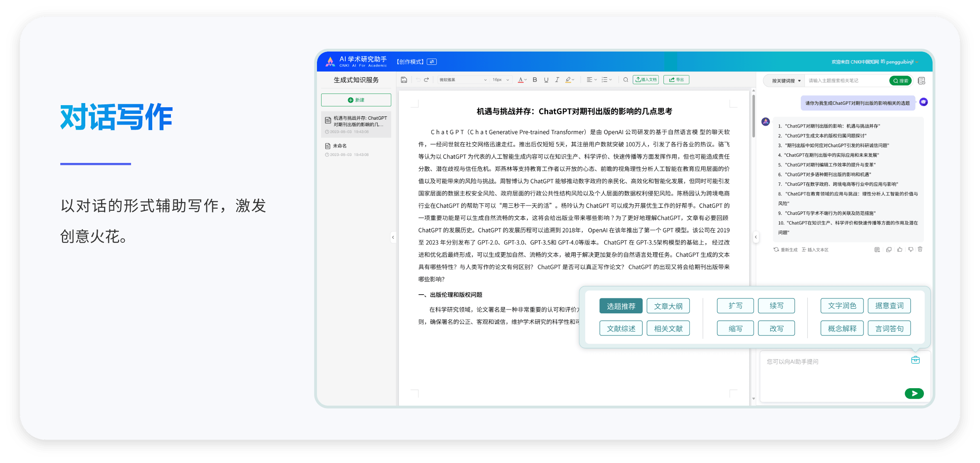Image resolution: width=980 pixels, height=463 pixels.
Task: Select the 文章大纲 function
Action: click(668, 306)
